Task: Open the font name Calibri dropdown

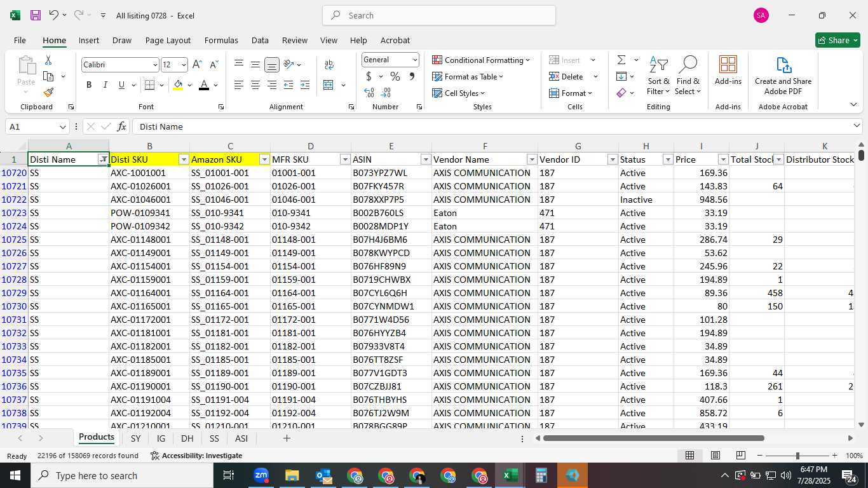Action: click(x=155, y=65)
